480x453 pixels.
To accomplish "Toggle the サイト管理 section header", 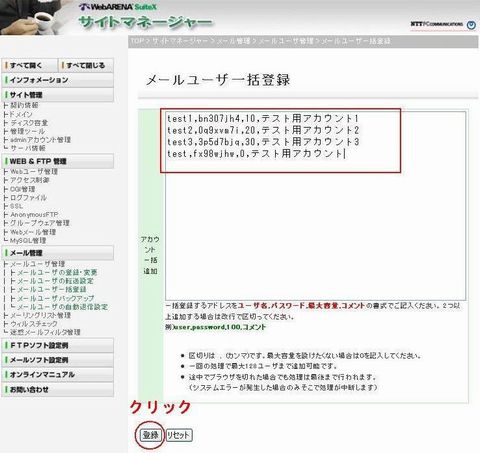I will click(58, 95).
